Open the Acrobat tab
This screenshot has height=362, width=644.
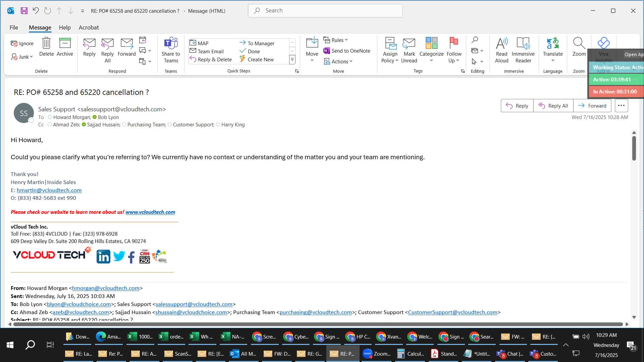point(89,27)
